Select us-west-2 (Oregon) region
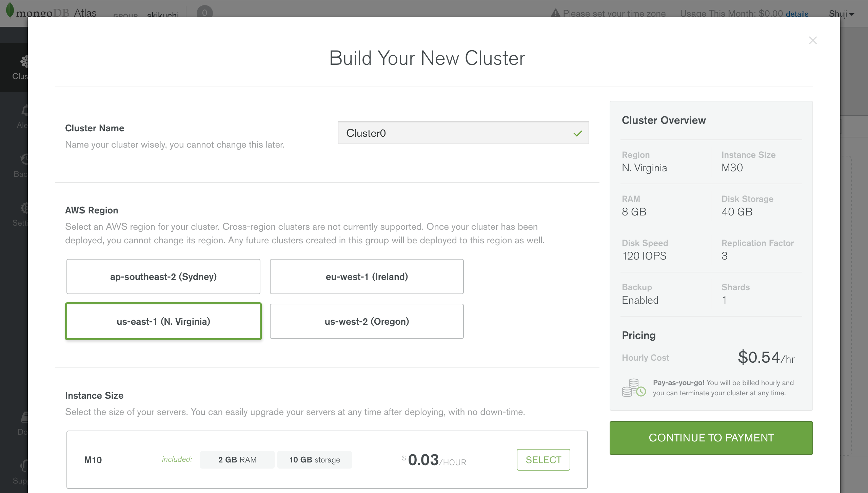Viewport: 868px width, 493px height. tap(367, 321)
